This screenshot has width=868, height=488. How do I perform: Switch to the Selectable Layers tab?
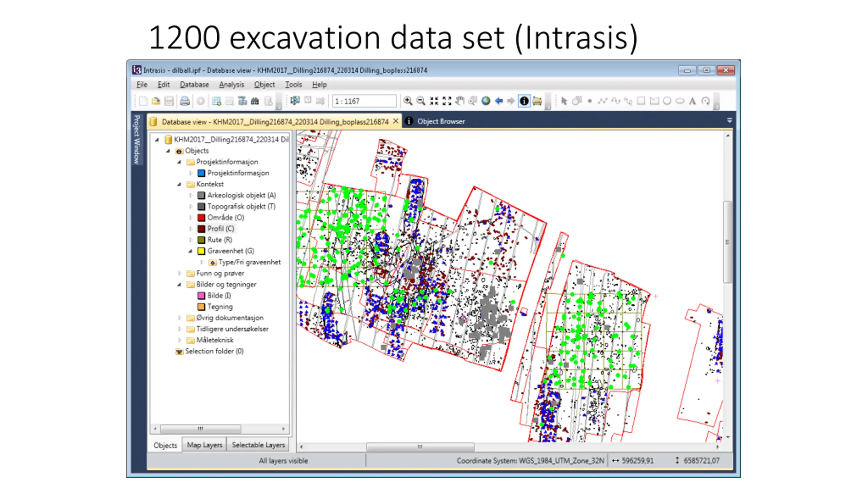pyautogui.click(x=258, y=445)
